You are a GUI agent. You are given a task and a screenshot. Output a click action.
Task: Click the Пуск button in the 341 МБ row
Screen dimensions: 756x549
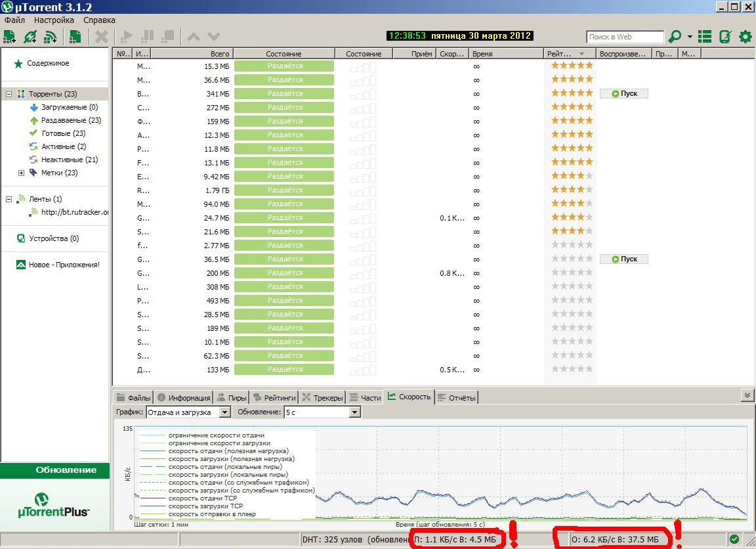point(624,94)
